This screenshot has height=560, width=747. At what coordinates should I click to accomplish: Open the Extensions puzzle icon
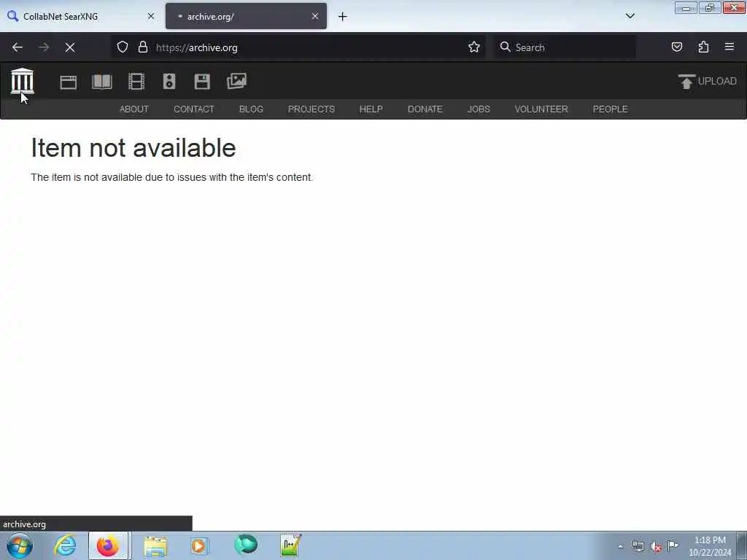click(x=703, y=47)
